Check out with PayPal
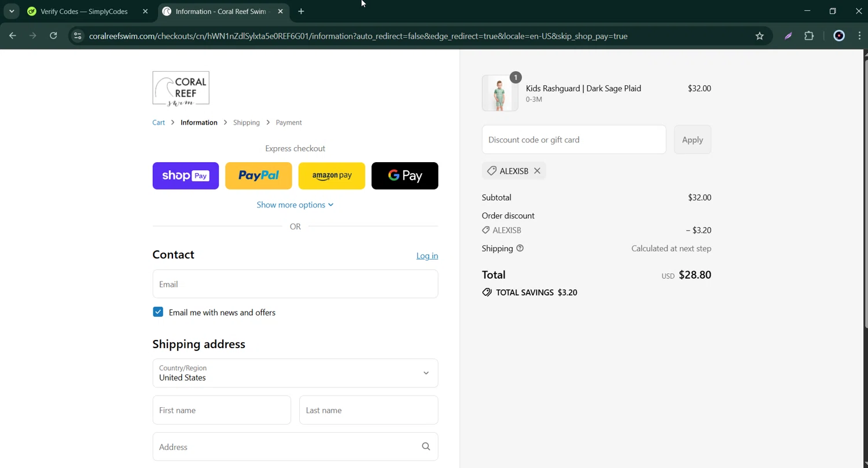Image resolution: width=868 pixels, height=468 pixels. point(259,175)
